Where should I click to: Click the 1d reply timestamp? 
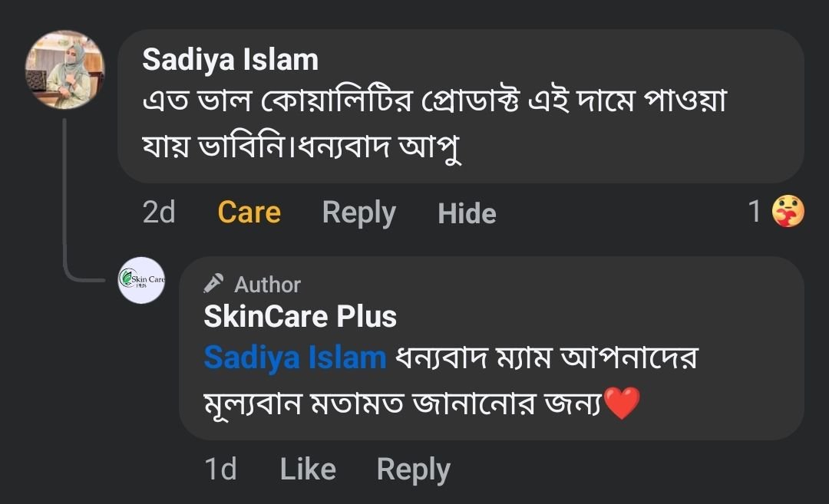[x=220, y=469]
